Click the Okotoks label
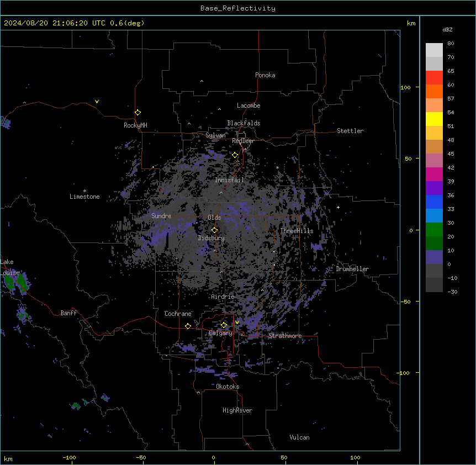The width and height of the screenshot is (476, 465). click(228, 387)
